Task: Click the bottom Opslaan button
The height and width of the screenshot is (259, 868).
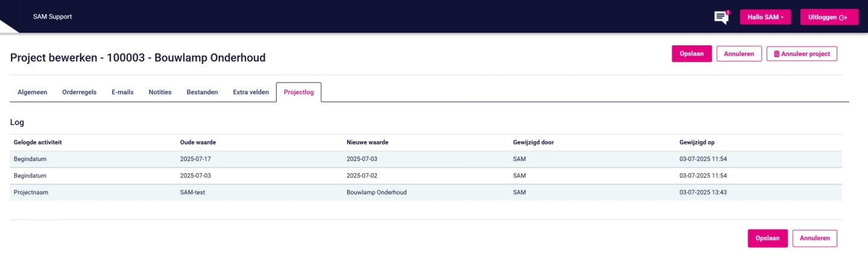Action: [x=767, y=238]
